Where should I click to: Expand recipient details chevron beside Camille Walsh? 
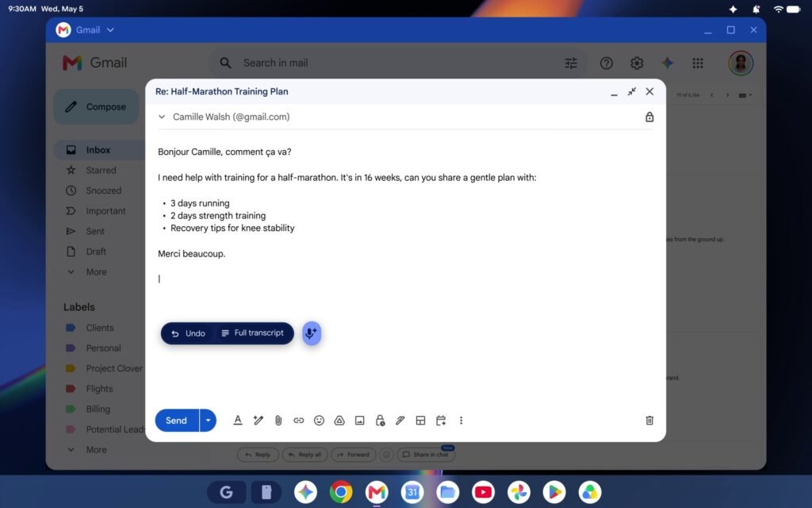(x=162, y=117)
